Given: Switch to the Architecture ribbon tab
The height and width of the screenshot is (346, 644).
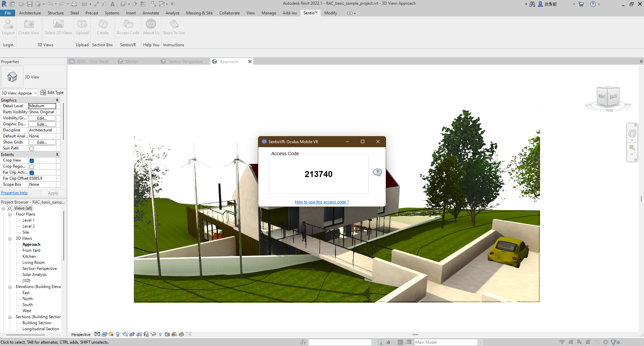Looking at the screenshot, I should [x=30, y=13].
